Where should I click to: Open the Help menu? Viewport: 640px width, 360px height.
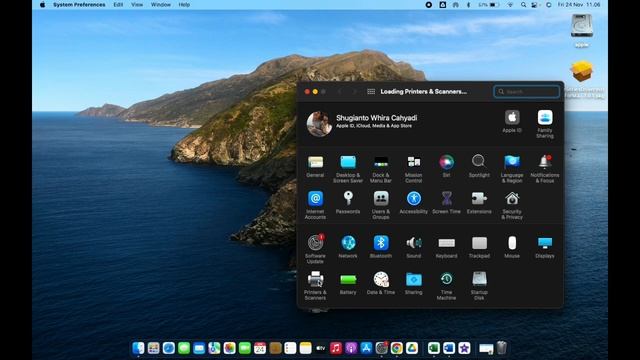point(184,4)
